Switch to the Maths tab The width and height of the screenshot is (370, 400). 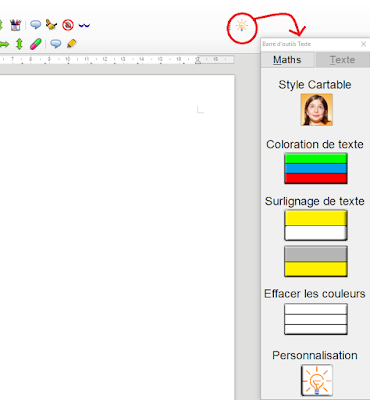(287, 60)
